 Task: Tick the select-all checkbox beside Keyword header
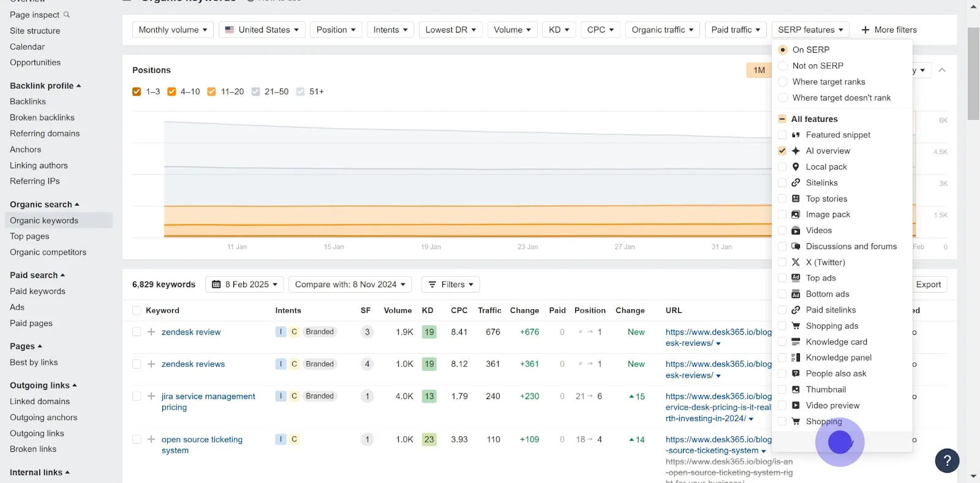[137, 310]
